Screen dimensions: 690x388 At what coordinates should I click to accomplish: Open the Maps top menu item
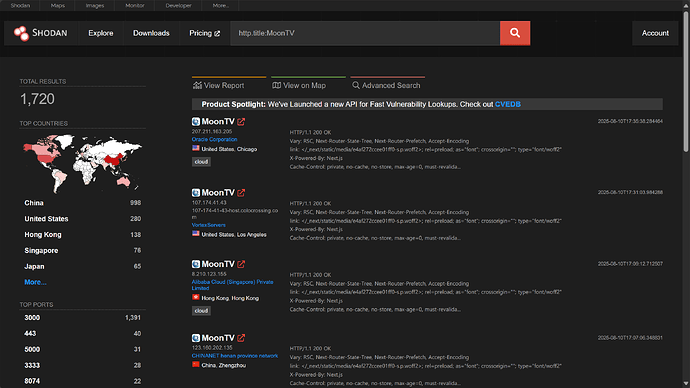(58, 5)
